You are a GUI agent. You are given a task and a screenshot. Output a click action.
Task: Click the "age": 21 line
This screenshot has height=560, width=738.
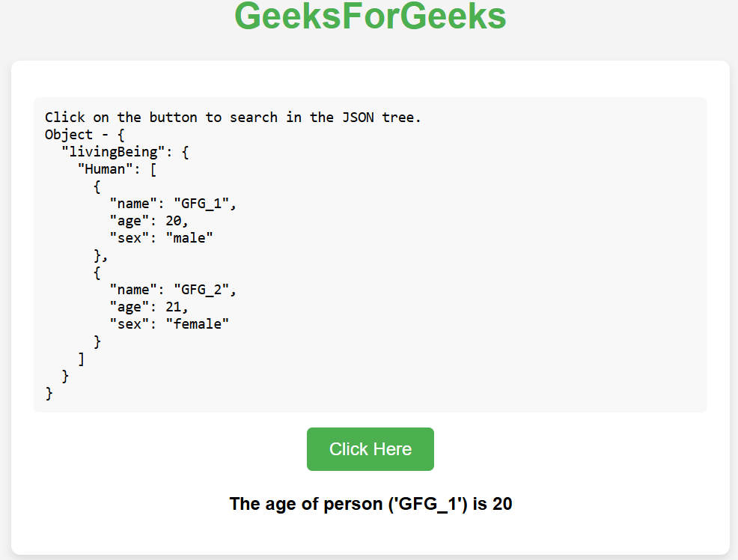point(149,307)
